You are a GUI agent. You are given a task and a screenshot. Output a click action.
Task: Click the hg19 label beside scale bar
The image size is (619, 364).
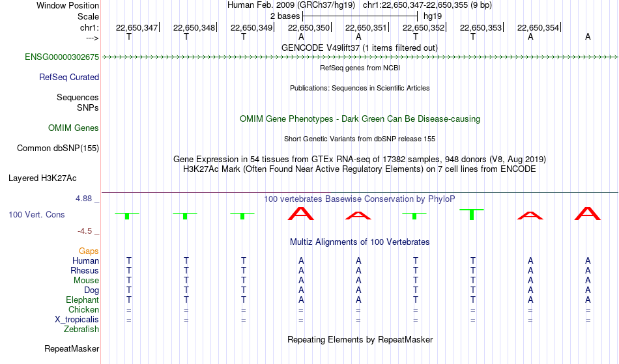tap(432, 16)
